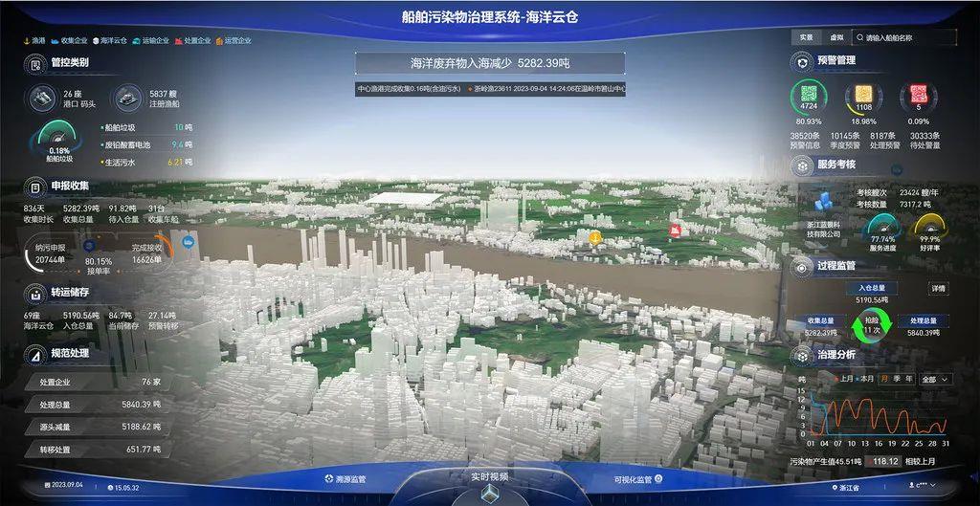Click the 转运储存 section header icon
This screenshot has height=506, width=980.
pos(35,293)
